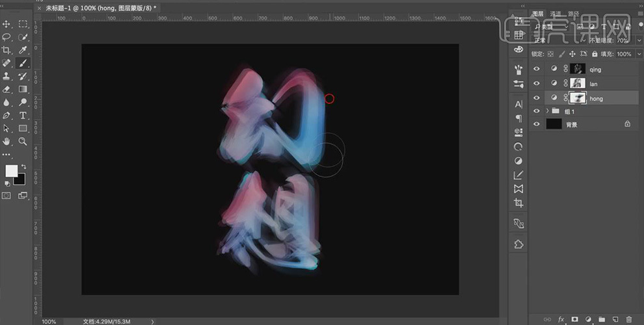
Task: Open the Character panel (A| icon)
Action: 518,104
